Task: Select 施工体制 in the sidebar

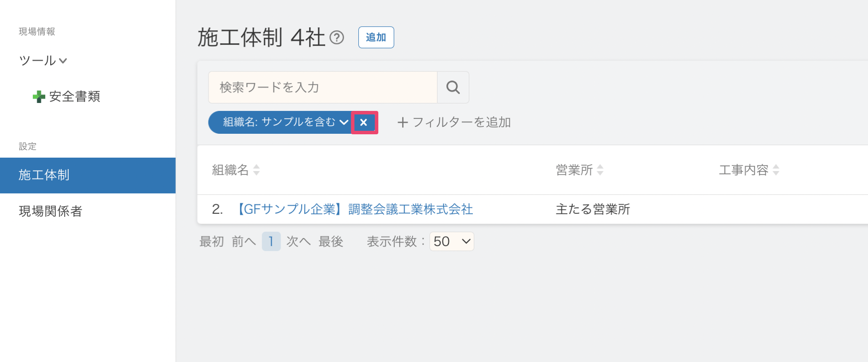Action: (88, 175)
